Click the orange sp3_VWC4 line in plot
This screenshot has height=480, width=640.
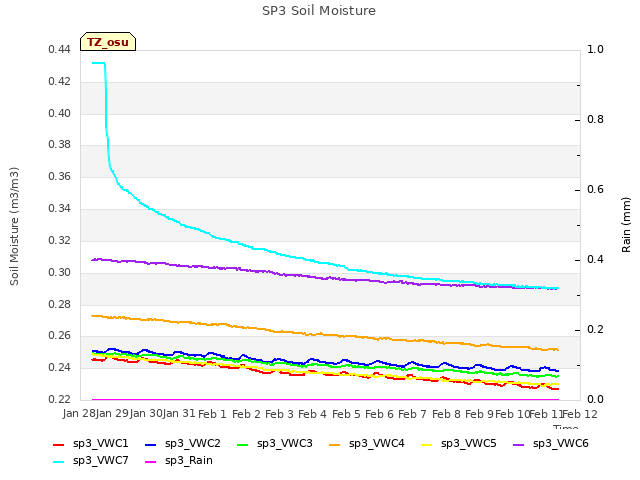(325, 334)
